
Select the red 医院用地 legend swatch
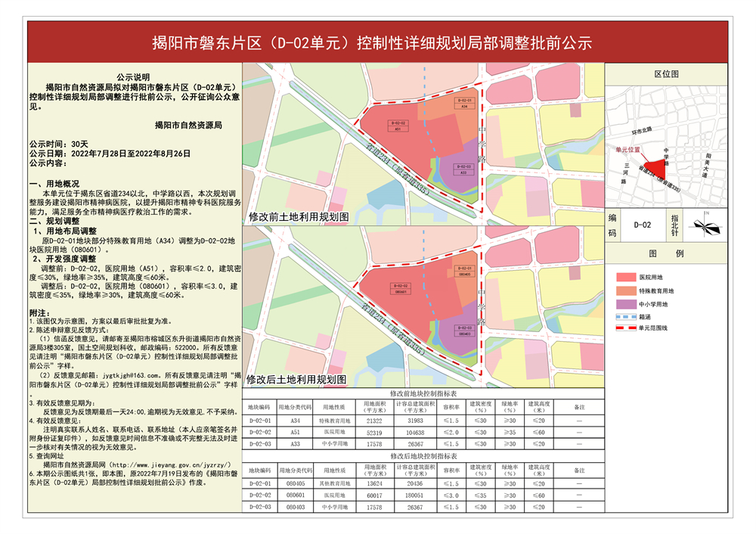tap(626, 278)
